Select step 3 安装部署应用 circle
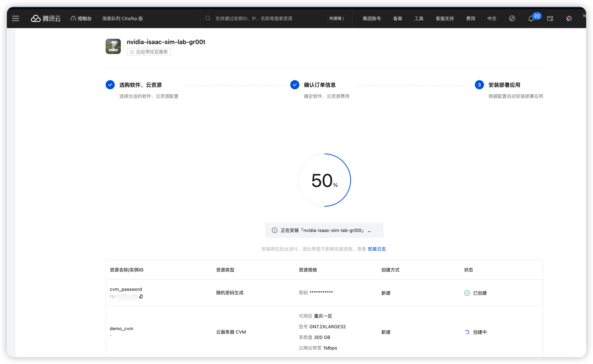The height and width of the screenshot is (364, 593). (x=479, y=85)
